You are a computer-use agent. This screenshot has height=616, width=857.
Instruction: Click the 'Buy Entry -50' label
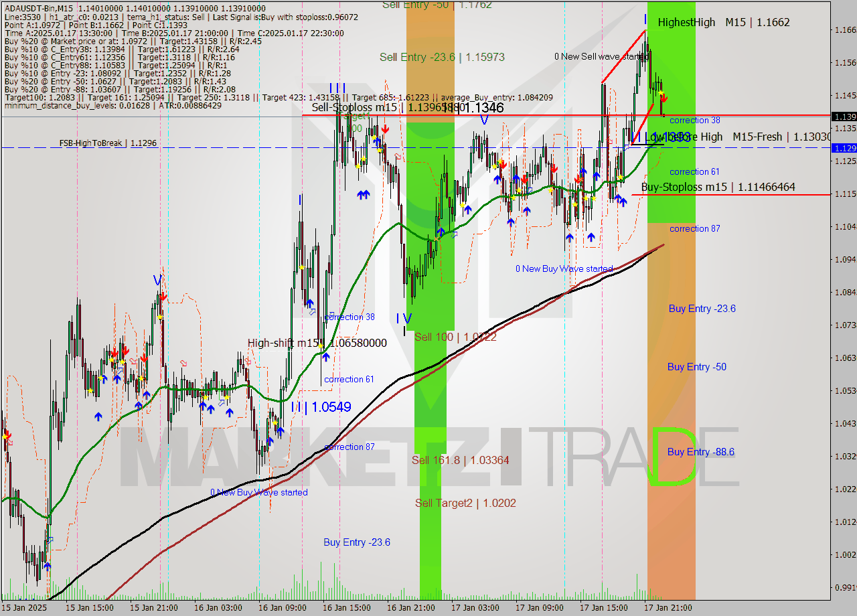(697, 367)
